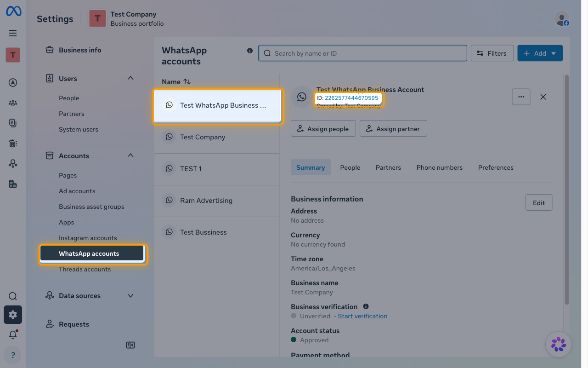The width and height of the screenshot is (588, 368).
Task: Click the search magnifier icon in left rail
Action: coord(13,296)
